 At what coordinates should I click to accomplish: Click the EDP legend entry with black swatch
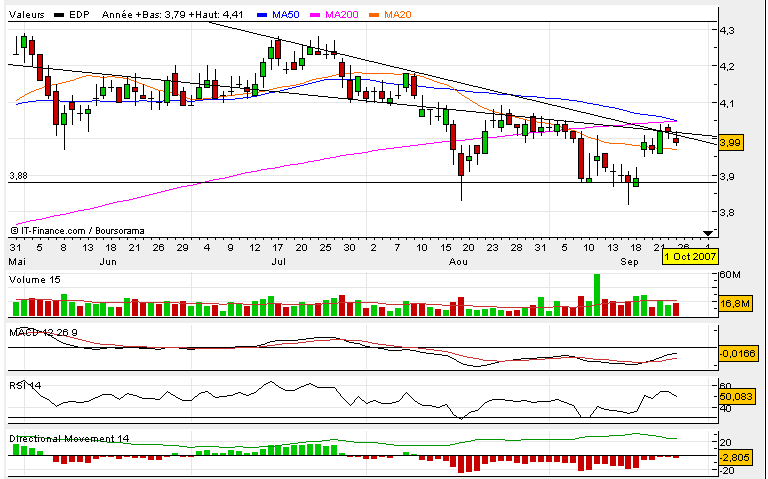pyautogui.click(x=72, y=15)
